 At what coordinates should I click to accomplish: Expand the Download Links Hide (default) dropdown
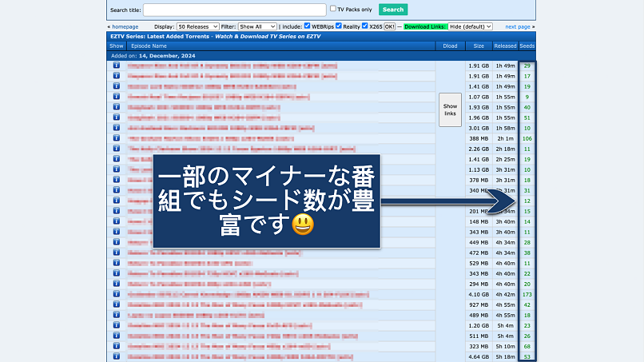point(471,26)
